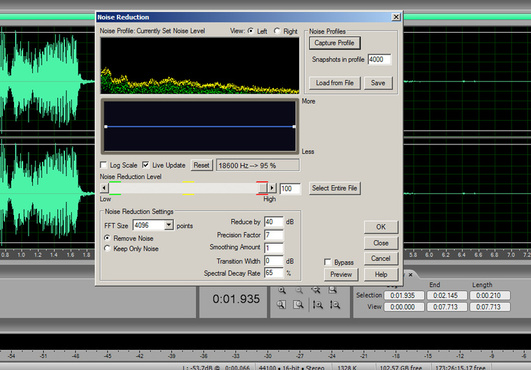Enable the Log Scale checkbox
The width and height of the screenshot is (531, 370).
point(103,165)
